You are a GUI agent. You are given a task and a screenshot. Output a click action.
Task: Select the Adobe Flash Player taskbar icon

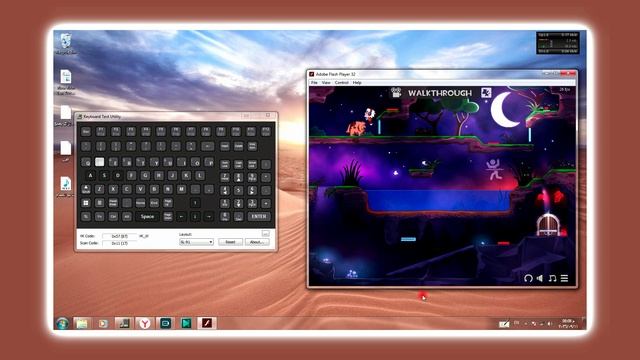pos(207,323)
